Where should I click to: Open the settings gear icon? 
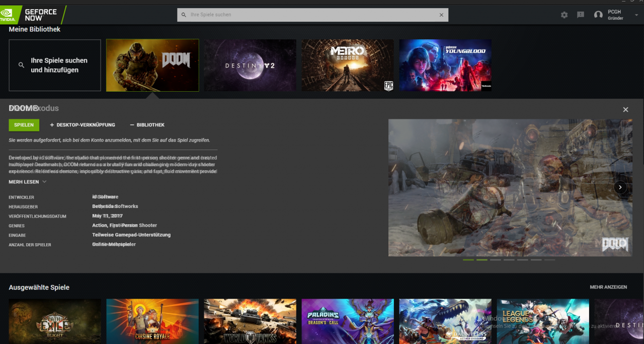pyautogui.click(x=564, y=15)
